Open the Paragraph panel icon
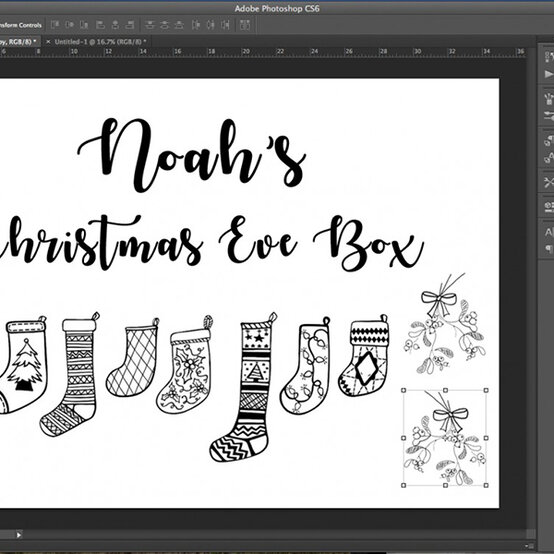Screen dimensions: 554x554 [x=549, y=248]
